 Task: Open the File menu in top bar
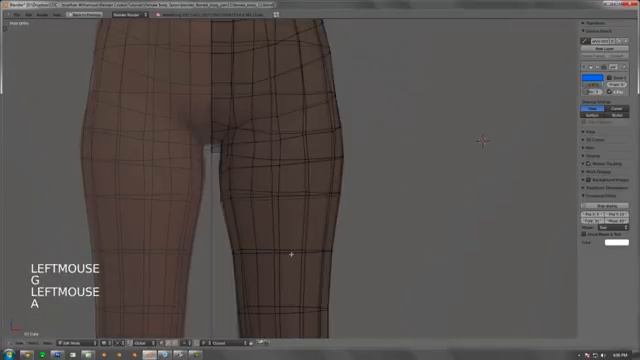[x=17, y=15]
